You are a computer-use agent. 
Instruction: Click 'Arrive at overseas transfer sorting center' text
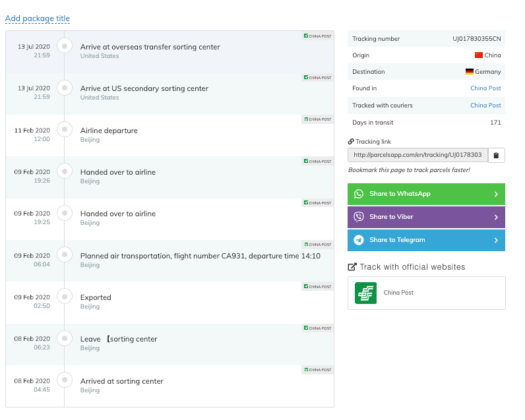(150, 47)
